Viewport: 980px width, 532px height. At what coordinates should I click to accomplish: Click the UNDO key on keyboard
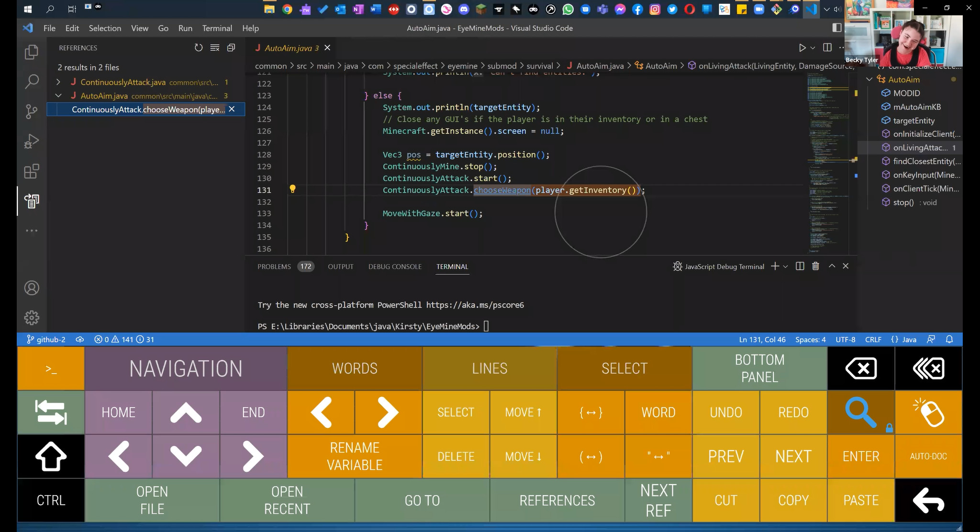click(x=726, y=412)
